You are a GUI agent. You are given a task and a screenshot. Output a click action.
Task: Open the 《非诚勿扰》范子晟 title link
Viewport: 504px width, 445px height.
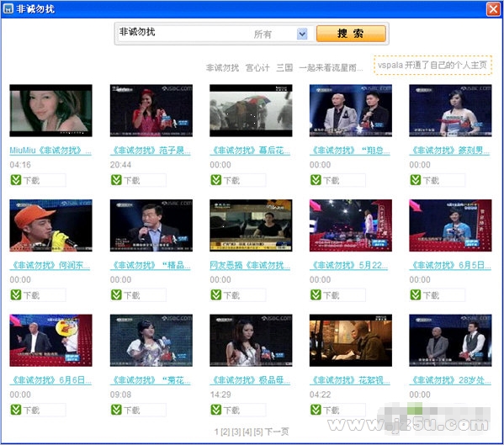[151, 151]
